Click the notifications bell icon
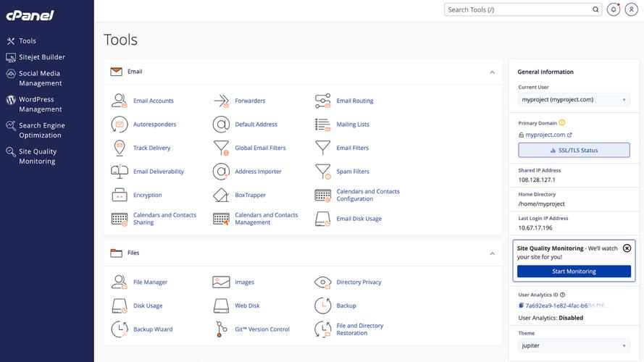The image size is (644, 362). coord(614,9)
